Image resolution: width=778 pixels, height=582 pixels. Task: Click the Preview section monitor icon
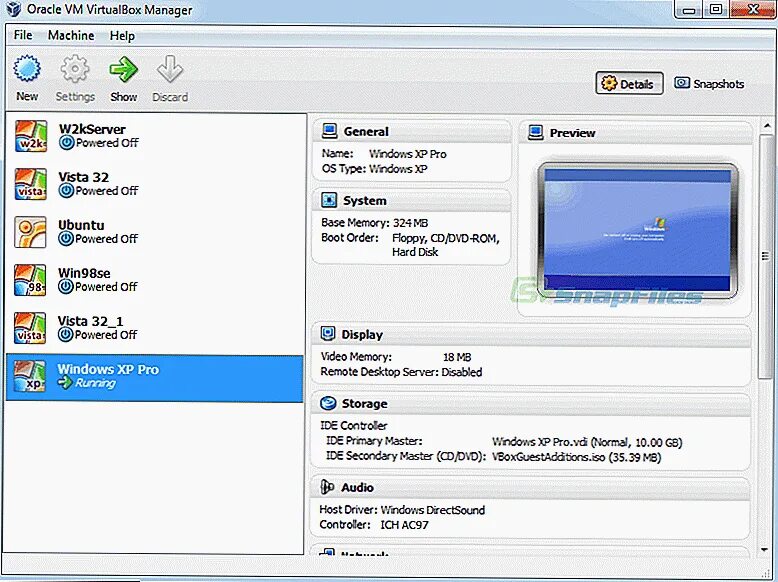[535, 132]
